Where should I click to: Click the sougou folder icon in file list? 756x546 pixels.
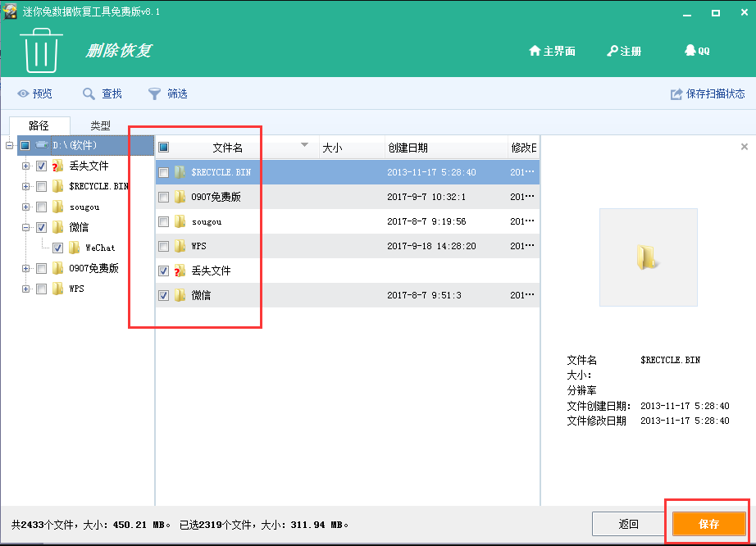click(180, 221)
